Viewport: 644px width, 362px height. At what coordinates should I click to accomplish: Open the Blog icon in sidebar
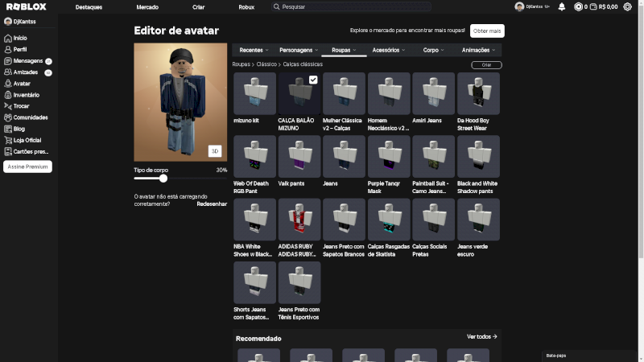[8, 129]
